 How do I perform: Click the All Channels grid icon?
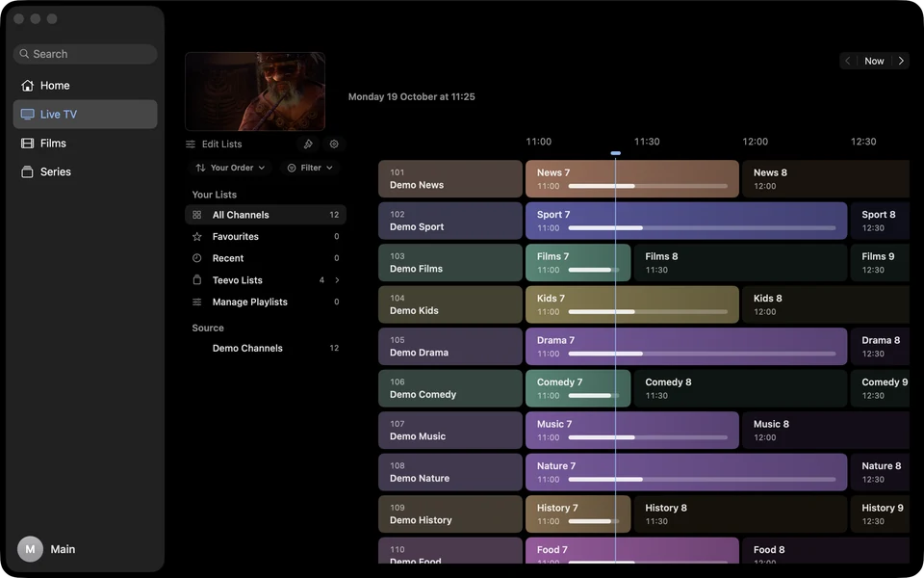(196, 215)
